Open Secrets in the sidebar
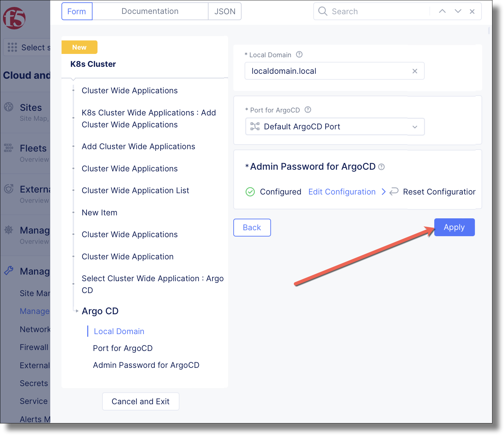Screen dimensions: 504x435 (34, 383)
